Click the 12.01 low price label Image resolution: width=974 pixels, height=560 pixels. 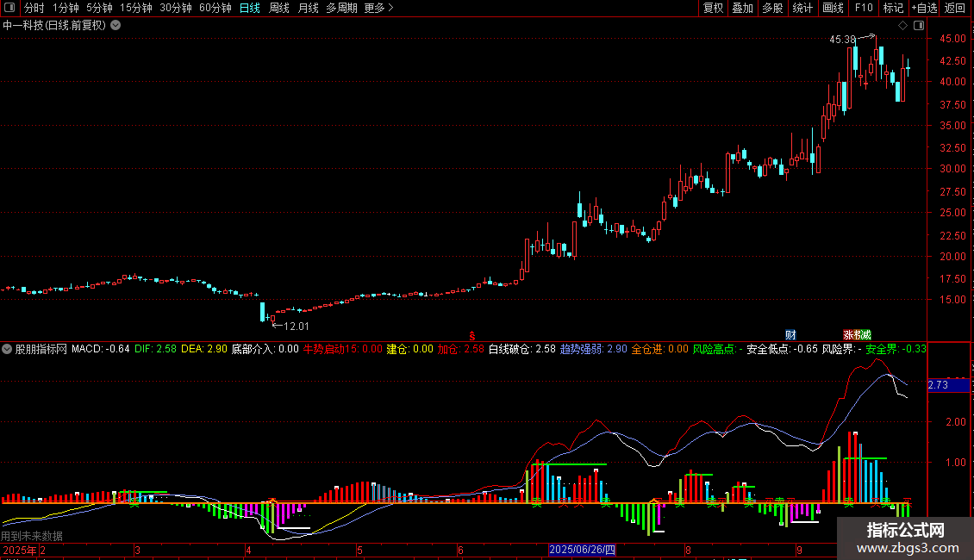coord(297,327)
